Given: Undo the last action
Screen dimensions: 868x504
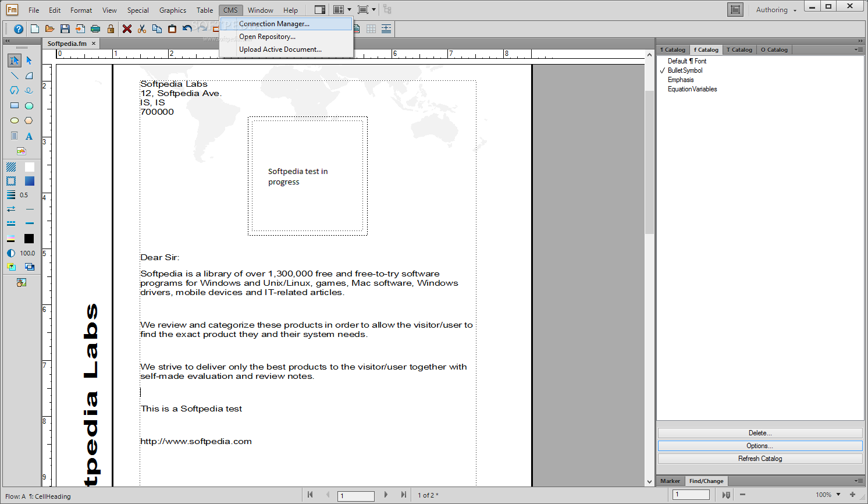Looking at the screenshot, I should pyautogui.click(x=187, y=29).
